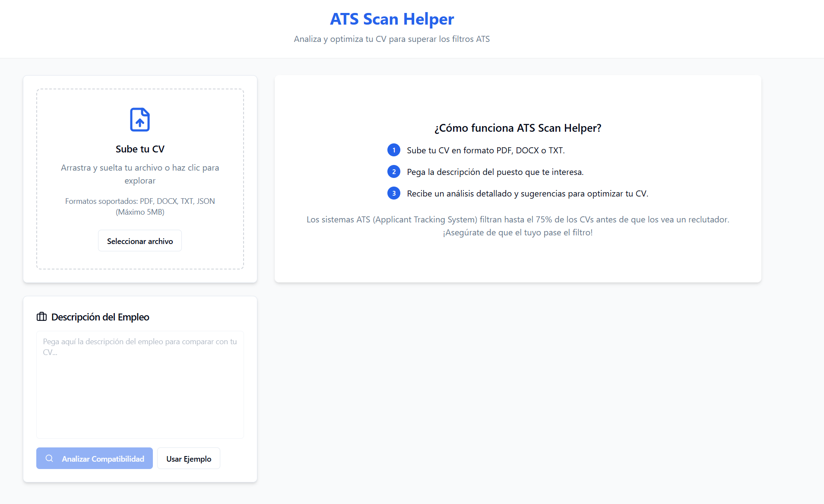
Task: Click the magnifying glass inside Analizar Compatibilidad
Action: (49, 458)
